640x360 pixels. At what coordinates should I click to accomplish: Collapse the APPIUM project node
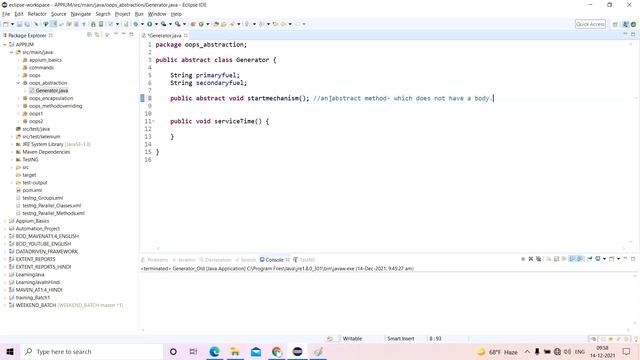click(x=5, y=44)
